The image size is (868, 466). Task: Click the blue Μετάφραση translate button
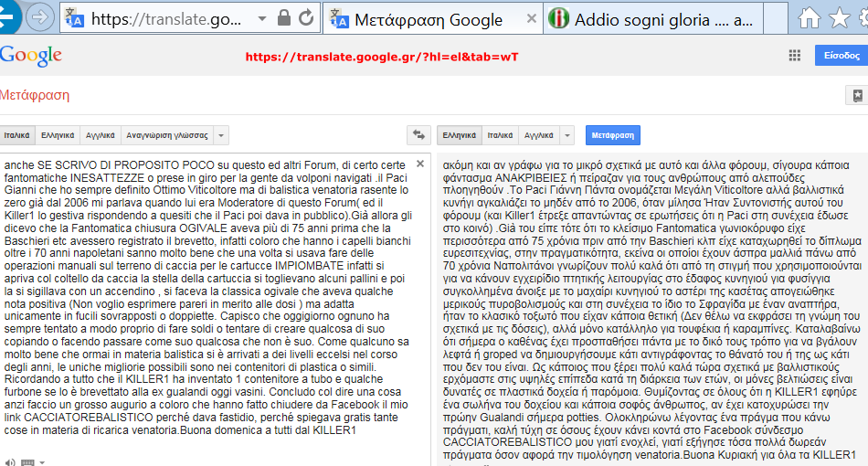[x=613, y=135]
